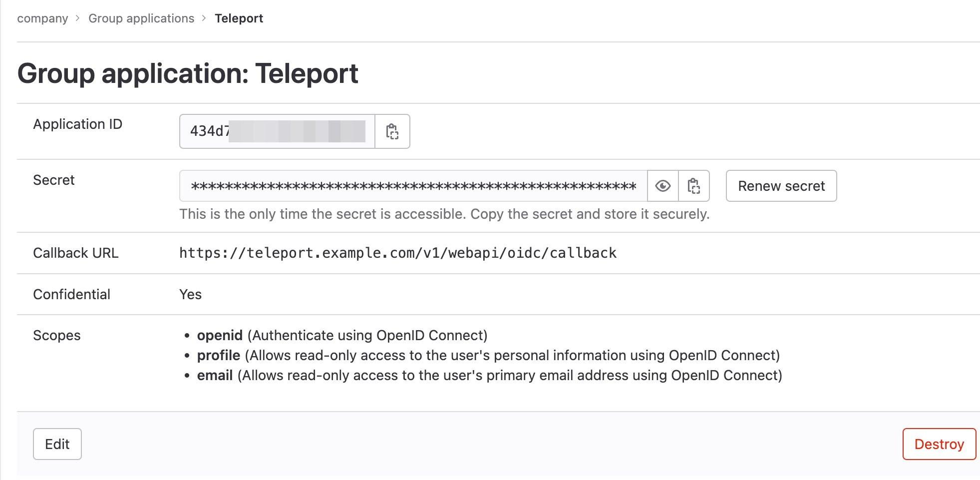Open the Edit application form

[x=57, y=444]
